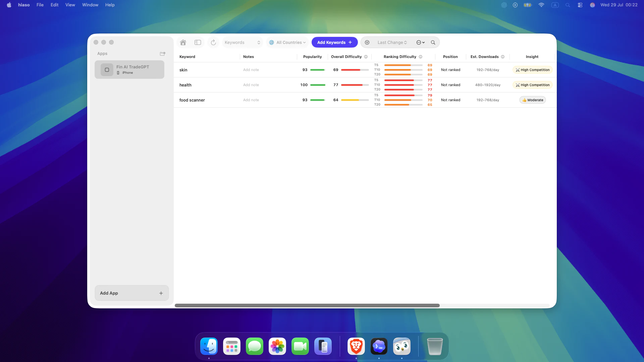Open the Keywords selector dropdown

242,43
